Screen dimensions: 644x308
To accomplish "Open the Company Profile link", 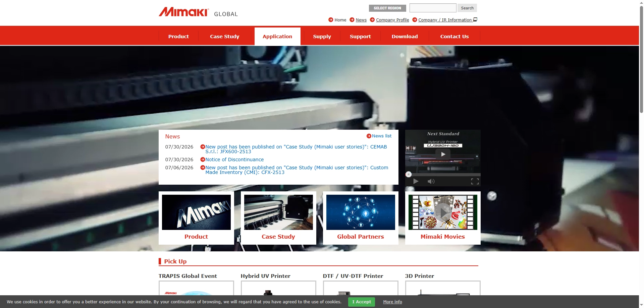I will pyautogui.click(x=392, y=20).
